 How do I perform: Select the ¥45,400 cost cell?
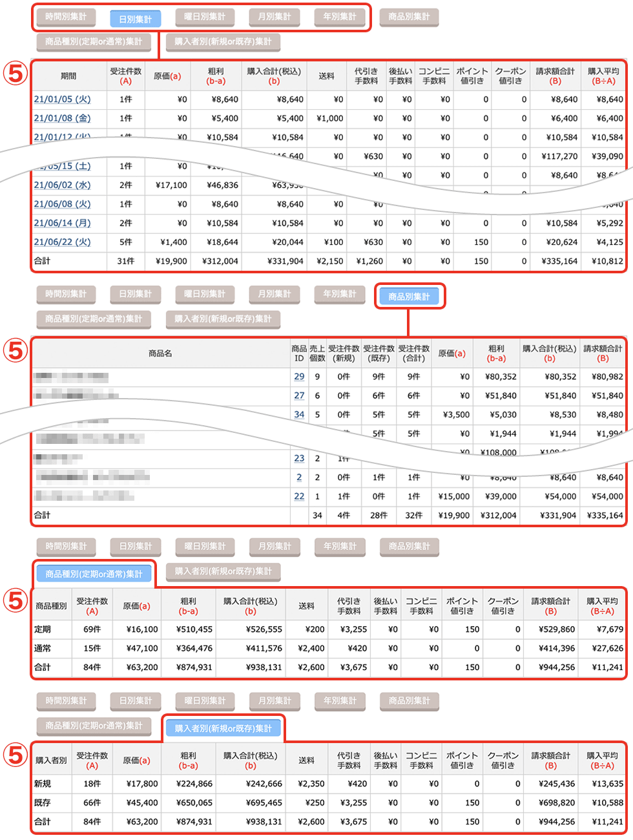(137, 803)
